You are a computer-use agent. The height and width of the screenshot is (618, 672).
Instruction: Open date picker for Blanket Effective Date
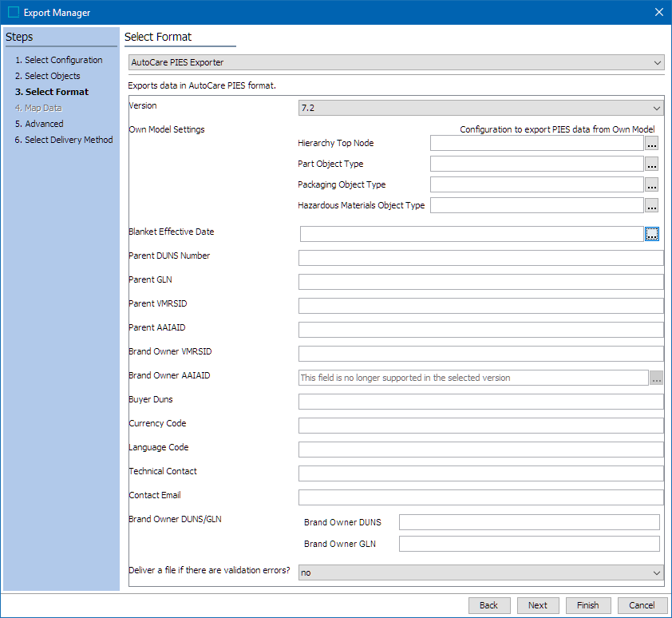[652, 234]
